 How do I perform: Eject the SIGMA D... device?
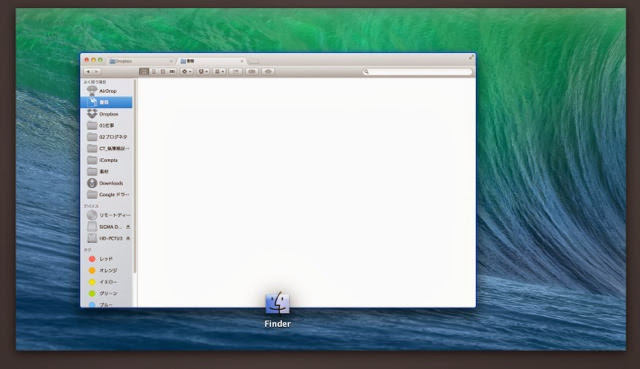pos(128,227)
